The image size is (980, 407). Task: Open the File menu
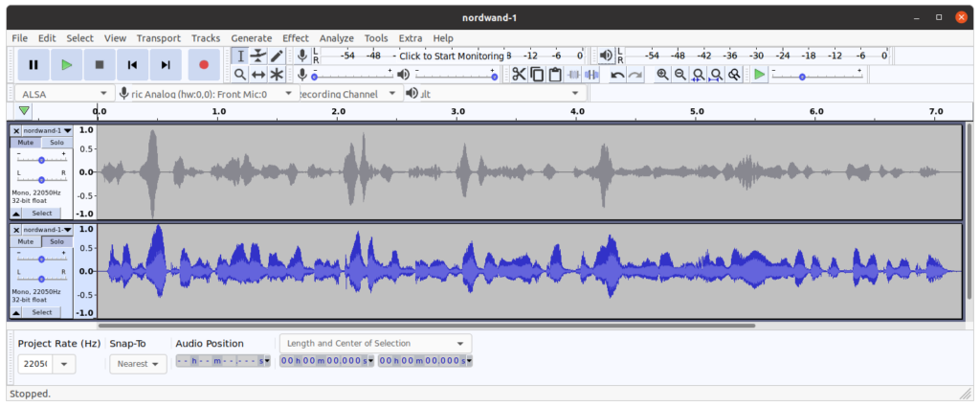click(x=19, y=38)
